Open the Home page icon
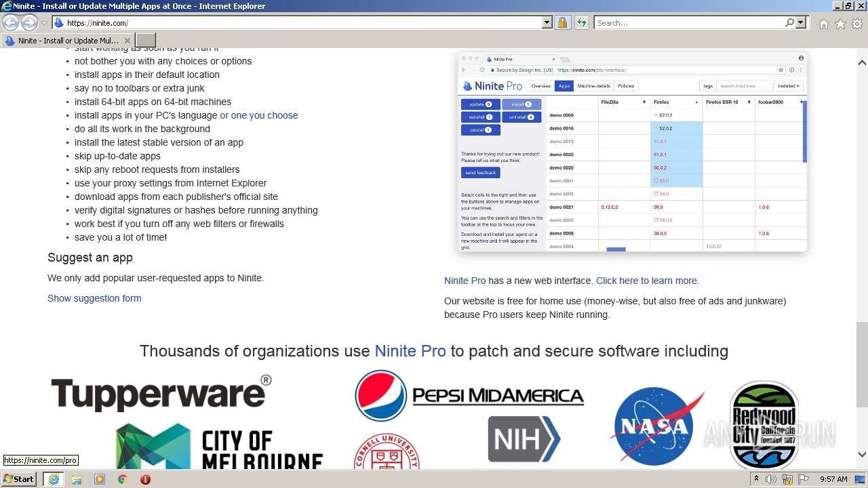 pyautogui.click(x=823, y=24)
